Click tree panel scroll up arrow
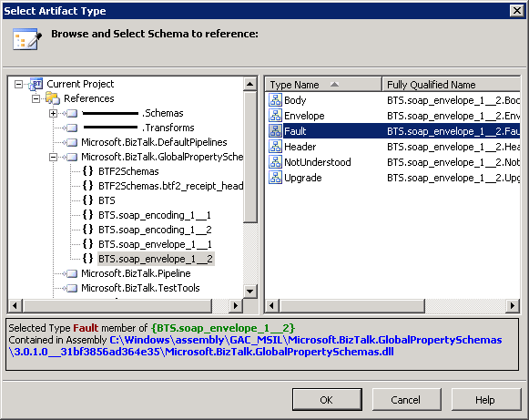The height and width of the screenshot is (420, 529). point(250,84)
